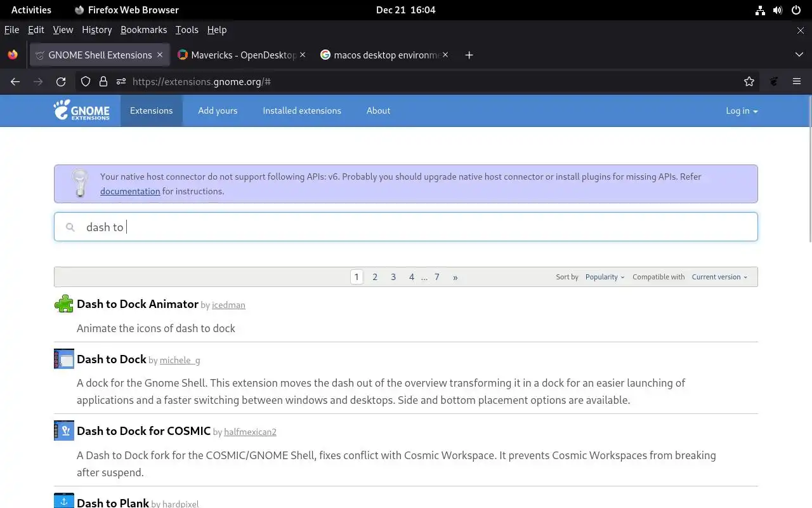This screenshot has width=812, height=508.
Task: Open the Edit menu
Action: [x=36, y=30]
